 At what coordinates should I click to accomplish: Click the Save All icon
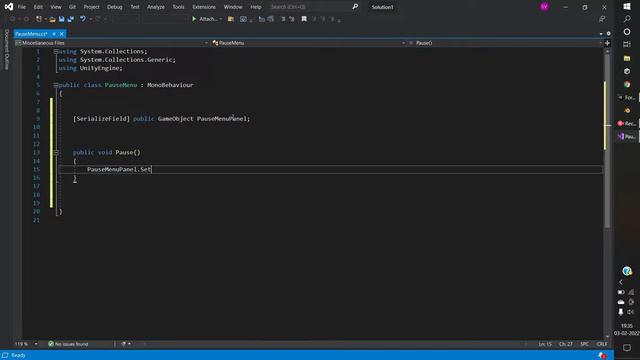point(71,19)
